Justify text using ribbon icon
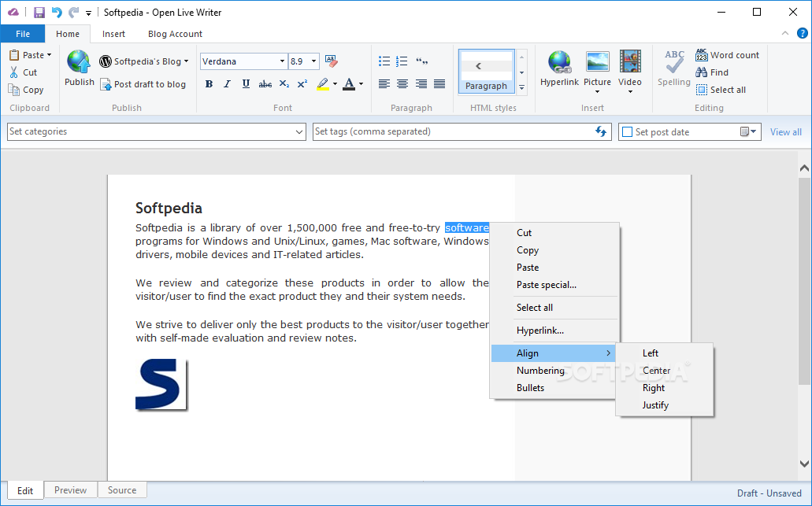 [439, 84]
